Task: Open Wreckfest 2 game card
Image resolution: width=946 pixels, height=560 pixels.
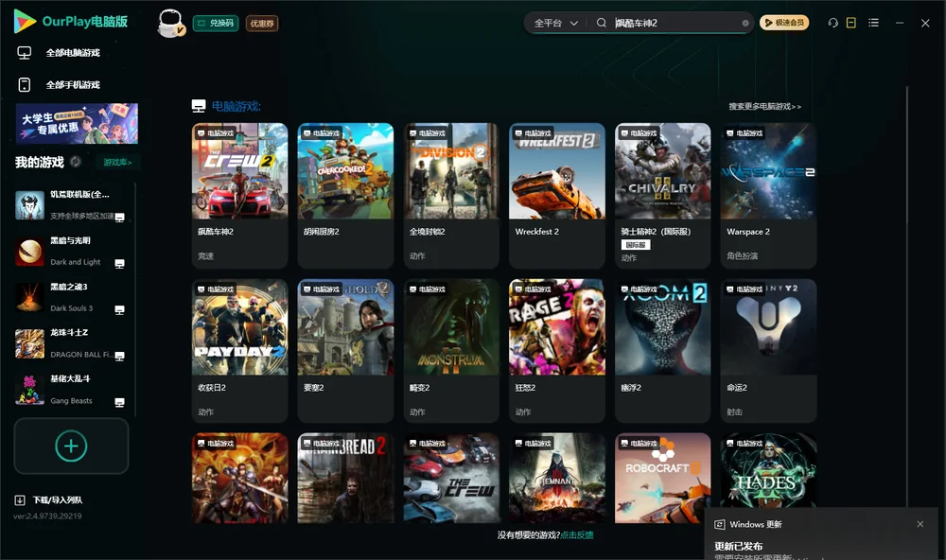Action: 557,196
